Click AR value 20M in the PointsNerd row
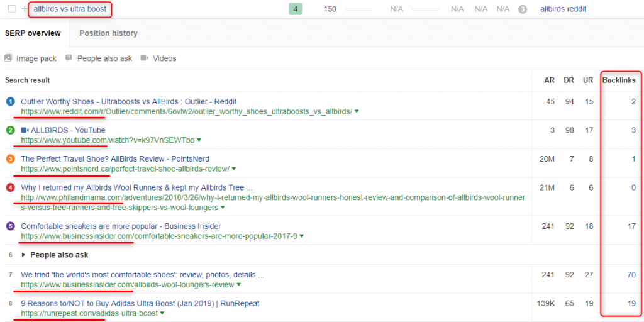 click(x=547, y=159)
